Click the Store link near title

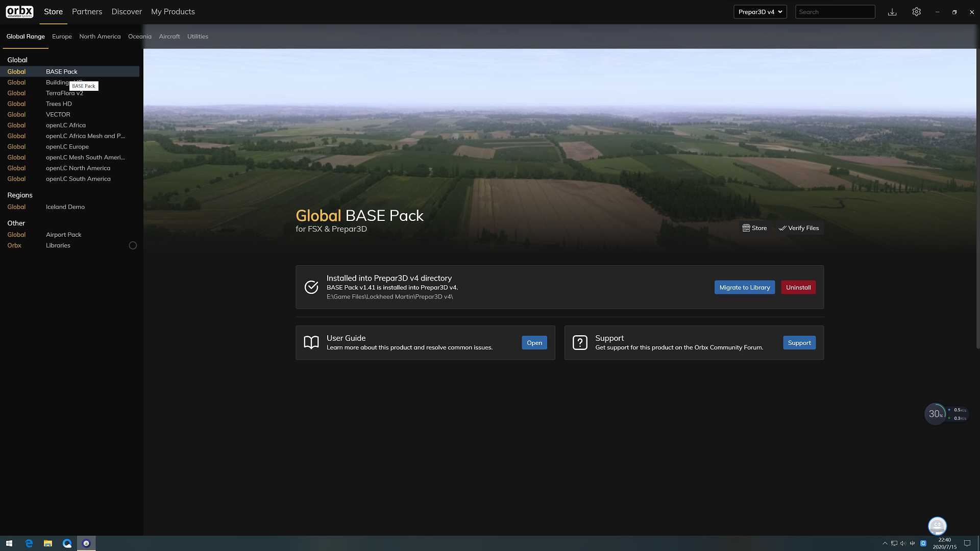point(754,228)
